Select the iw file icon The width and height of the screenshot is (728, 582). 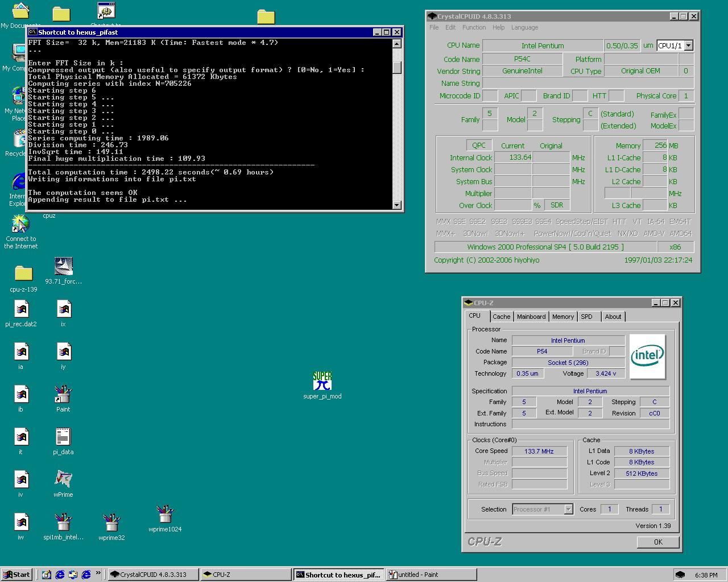pos(21,526)
